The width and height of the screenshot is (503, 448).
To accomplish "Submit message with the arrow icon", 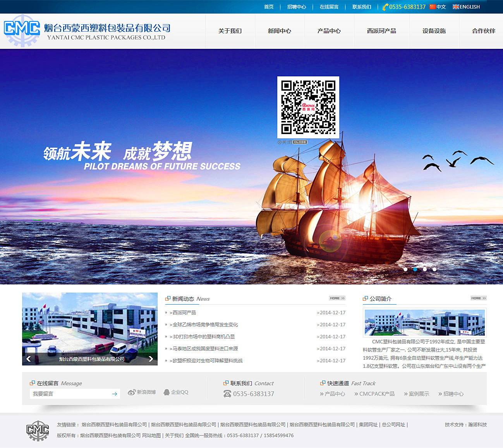I will point(115,394).
